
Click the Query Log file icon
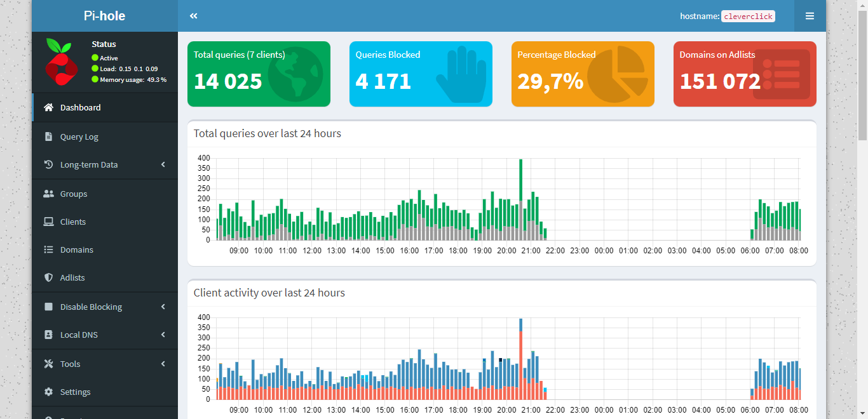[x=48, y=136]
